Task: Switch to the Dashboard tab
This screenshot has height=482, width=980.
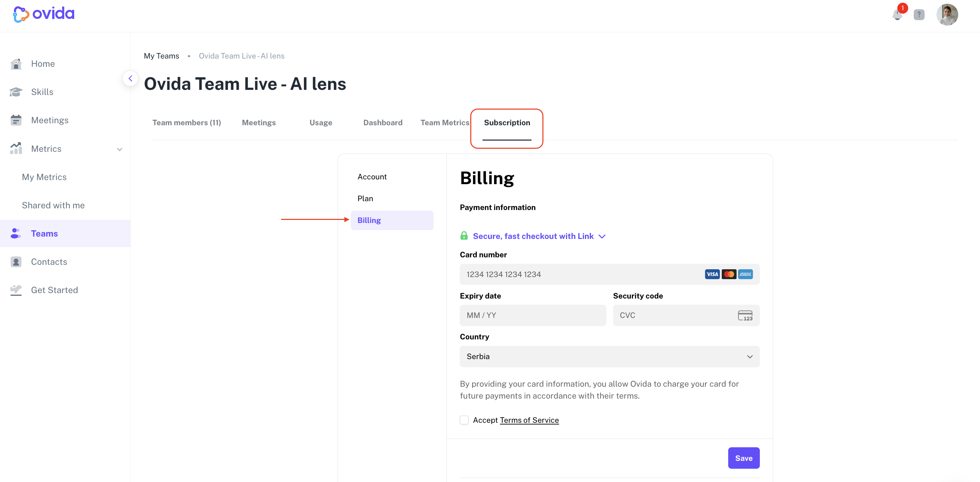Action: [x=383, y=123]
